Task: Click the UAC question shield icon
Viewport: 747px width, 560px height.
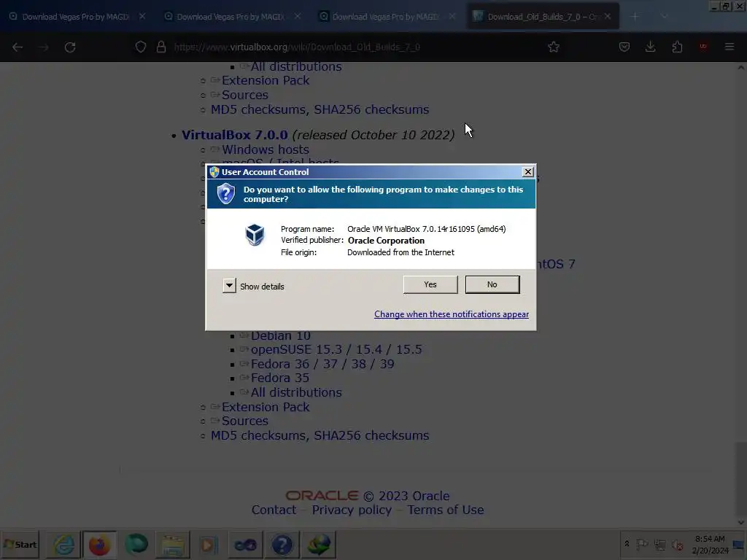Action: coord(226,194)
